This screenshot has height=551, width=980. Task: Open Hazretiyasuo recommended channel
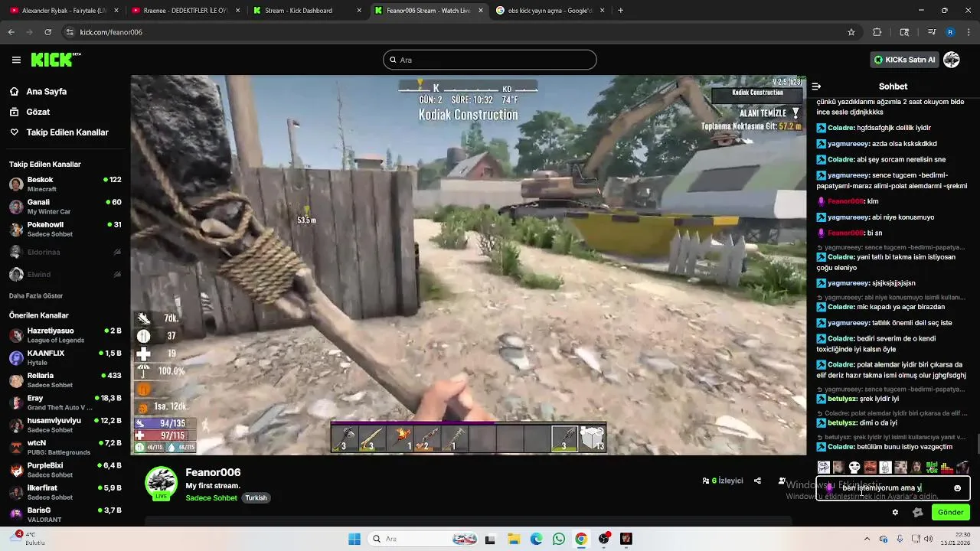point(65,335)
